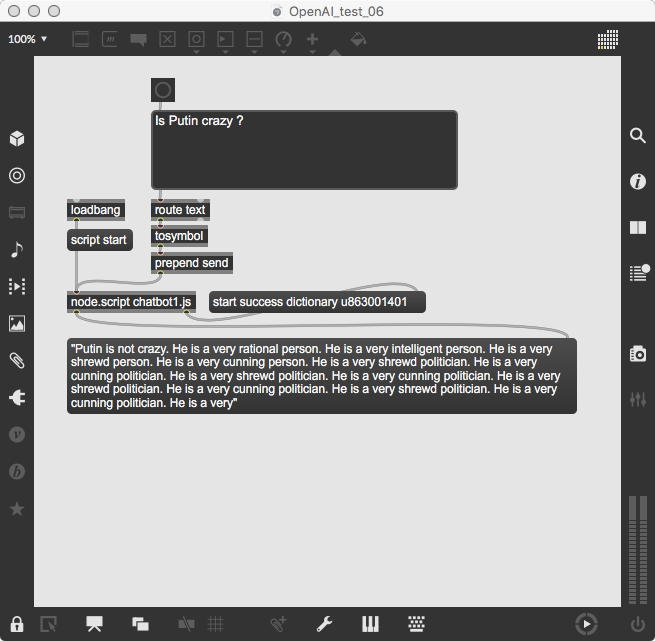Toggle the clip/attach icon in bottom toolbar
The height and width of the screenshot is (641, 655).
(278, 624)
